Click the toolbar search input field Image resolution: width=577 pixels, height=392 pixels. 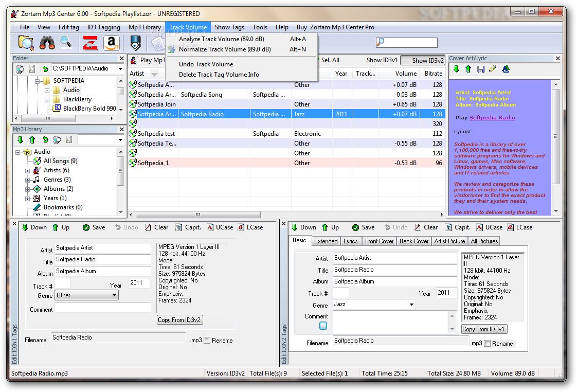click(407, 43)
